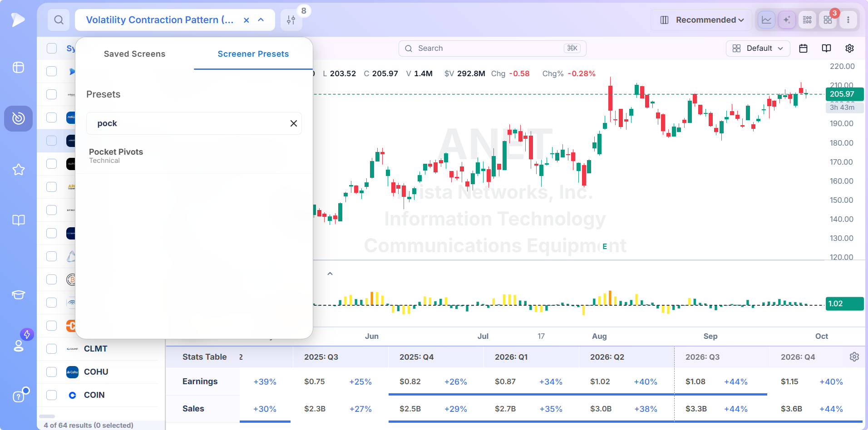
Task: Clear the Volatility Contraction Pattern screen
Action: pos(246,20)
